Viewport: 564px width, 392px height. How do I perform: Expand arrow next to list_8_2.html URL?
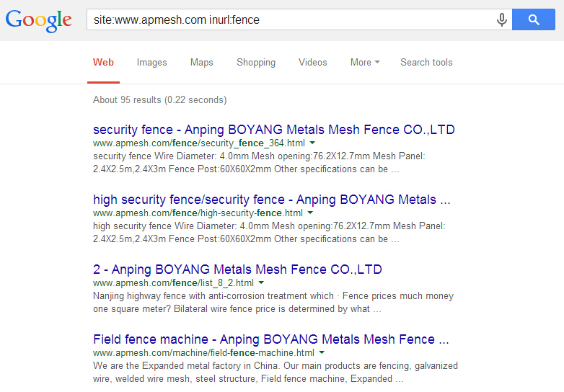[262, 282]
